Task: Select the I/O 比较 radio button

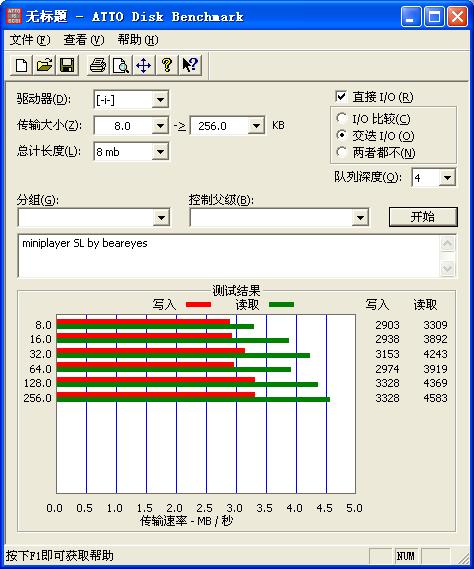Action: coord(341,118)
